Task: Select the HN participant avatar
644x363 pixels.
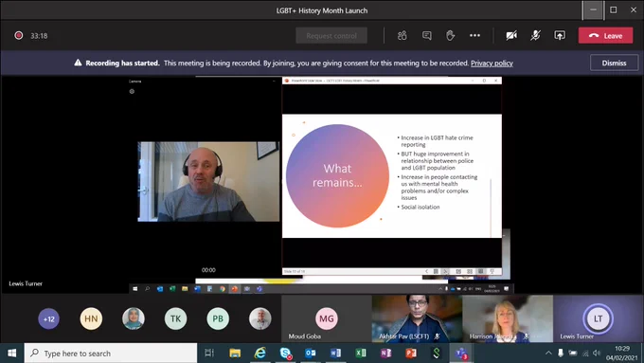Action: 91,318
